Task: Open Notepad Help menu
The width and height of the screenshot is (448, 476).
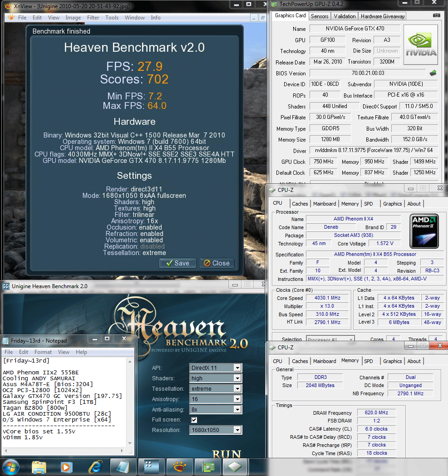Action: (x=81, y=352)
